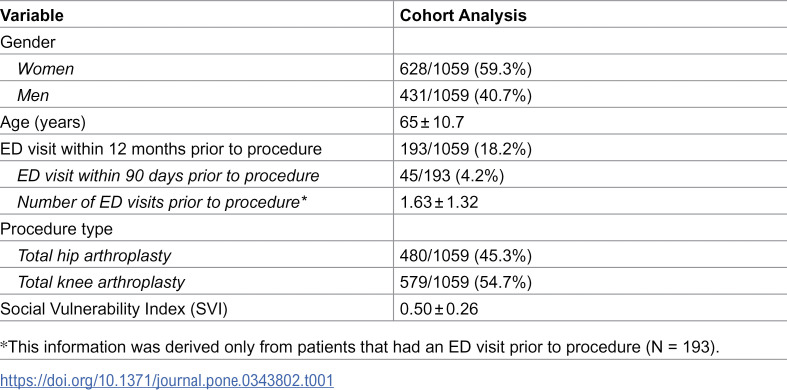This screenshot has height=390, width=787.
Task: Click the Procedure type row label
Action: tap(56, 229)
